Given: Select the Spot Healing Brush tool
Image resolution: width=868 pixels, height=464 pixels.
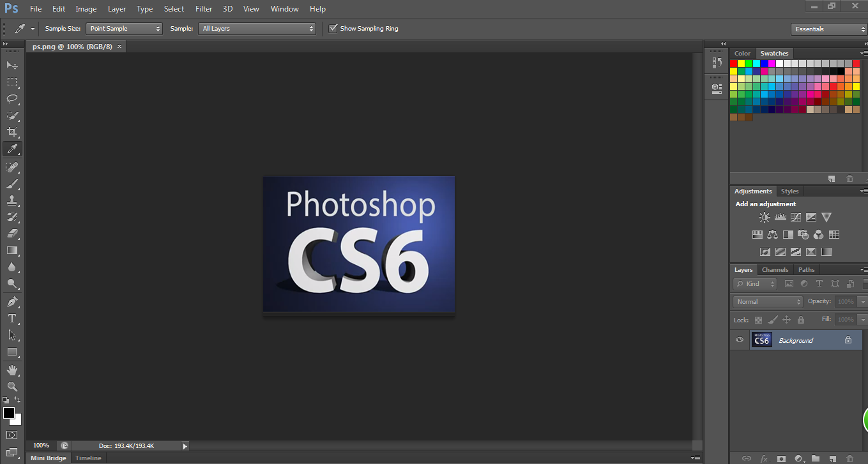Looking at the screenshot, I should (12, 167).
